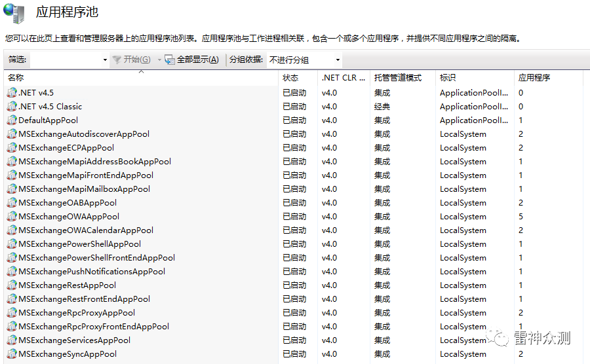The width and height of the screenshot is (590, 364).
Task: Select the MSExchangeMapiAddressBookAppPool name
Action: click(x=95, y=162)
